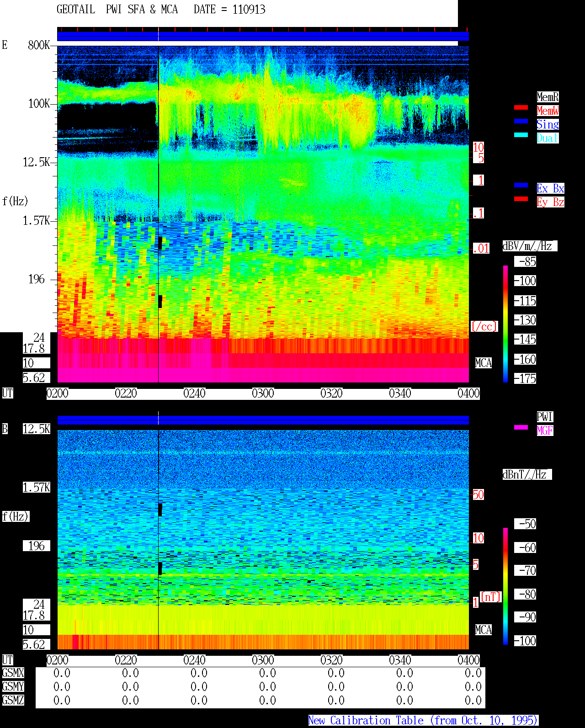Click the MCA label beside the E panel

484,363
